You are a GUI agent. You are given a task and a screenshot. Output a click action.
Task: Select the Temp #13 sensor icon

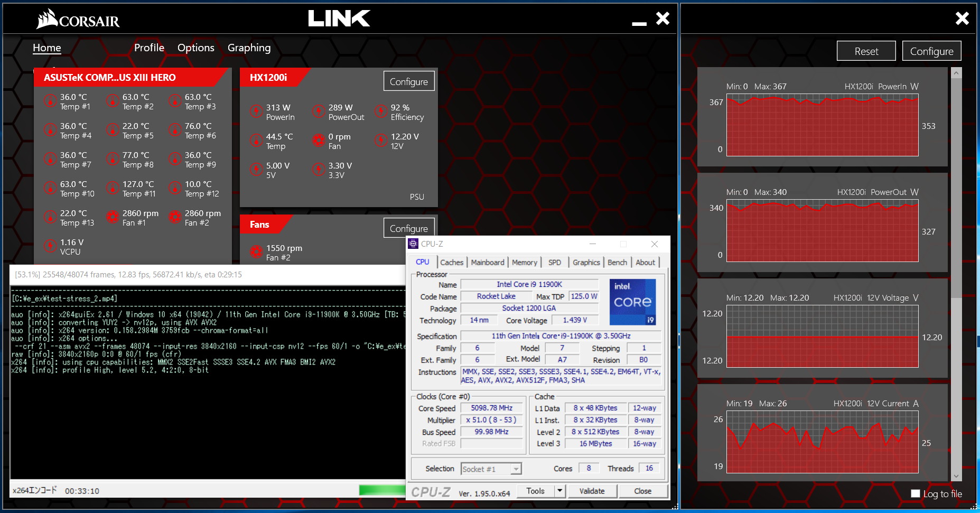tap(50, 217)
